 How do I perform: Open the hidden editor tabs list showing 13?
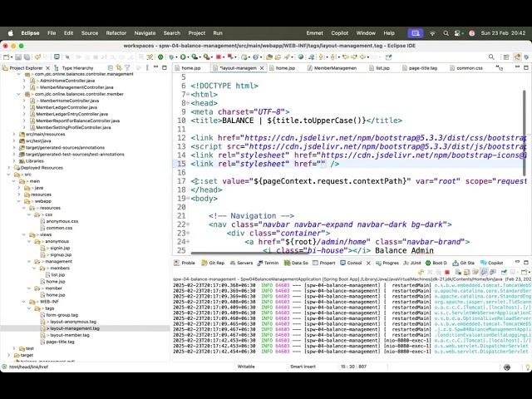499,68
